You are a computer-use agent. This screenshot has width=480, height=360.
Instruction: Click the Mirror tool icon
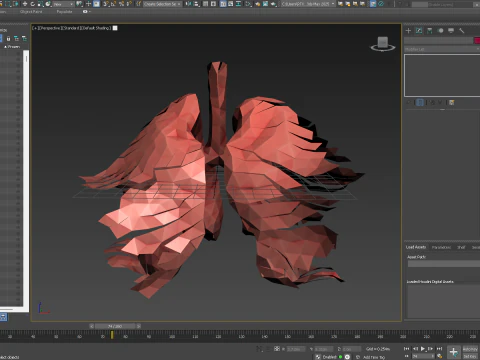188,4
